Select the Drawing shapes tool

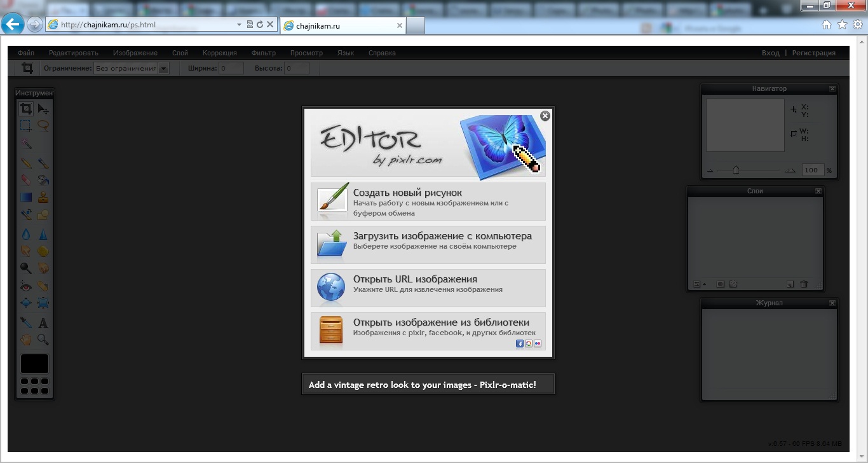tap(43, 215)
